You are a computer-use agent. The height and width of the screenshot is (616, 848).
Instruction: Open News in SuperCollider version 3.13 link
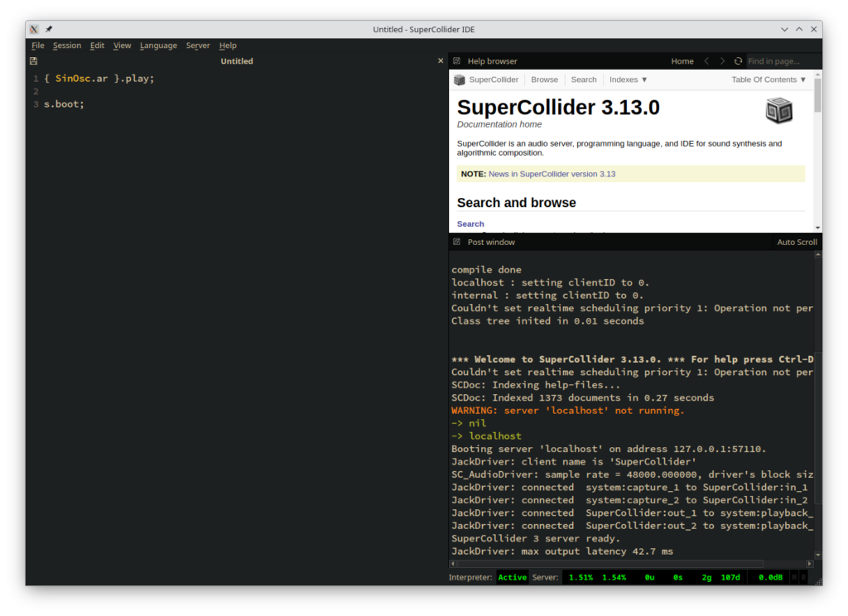click(552, 174)
